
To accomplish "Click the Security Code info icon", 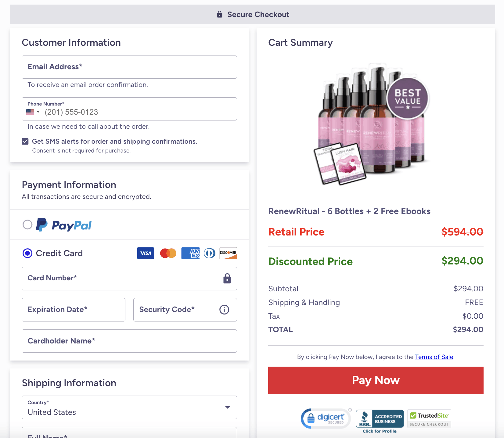I will click(x=224, y=310).
